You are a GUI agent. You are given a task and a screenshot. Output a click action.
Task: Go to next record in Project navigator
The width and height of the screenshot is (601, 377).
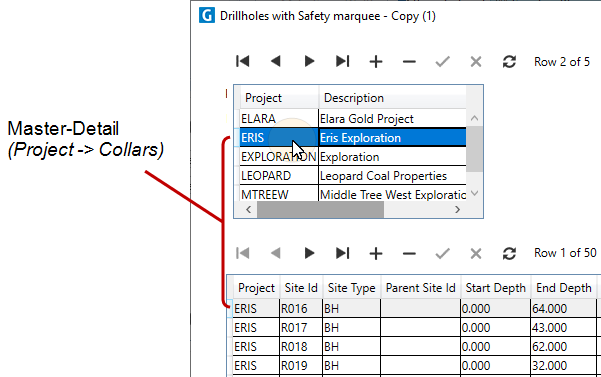pyautogui.click(x=309, y=61)
